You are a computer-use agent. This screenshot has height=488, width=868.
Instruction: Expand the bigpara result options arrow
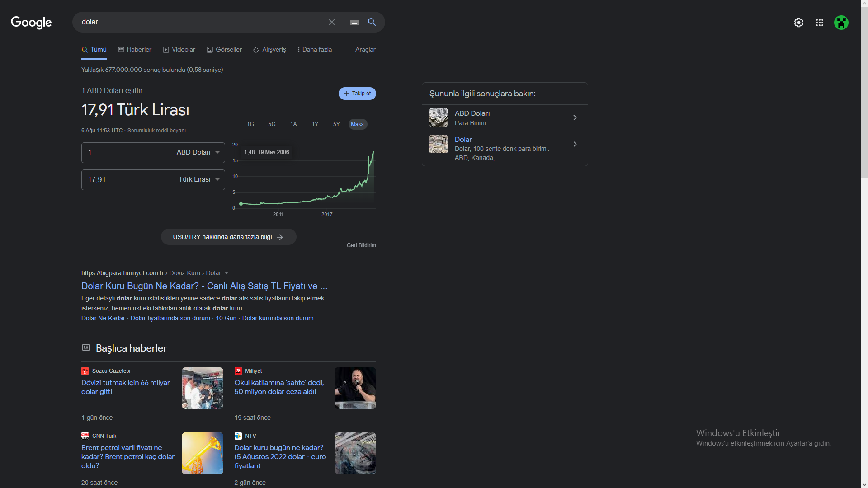coord(226,273)
